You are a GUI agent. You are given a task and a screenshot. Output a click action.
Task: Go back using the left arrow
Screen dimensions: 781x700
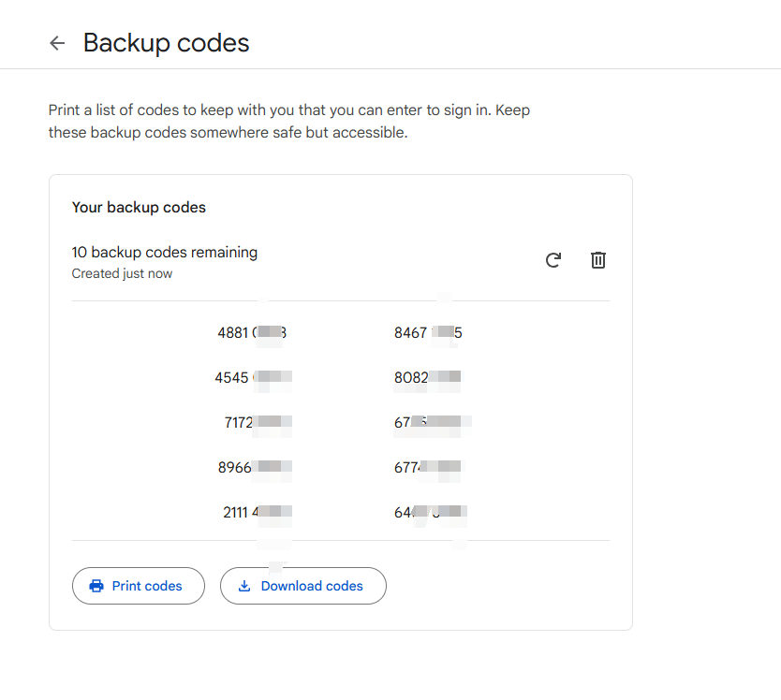pos(57,43)
